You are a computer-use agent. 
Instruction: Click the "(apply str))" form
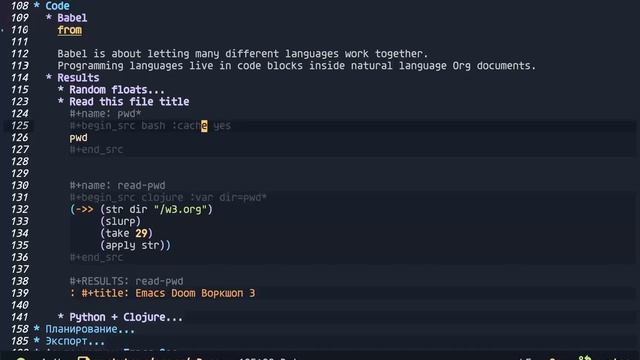click(x=135, y=246)
